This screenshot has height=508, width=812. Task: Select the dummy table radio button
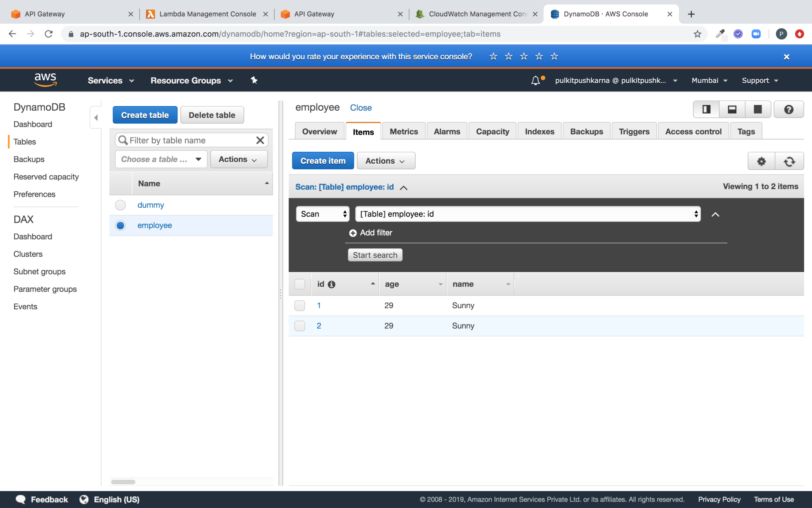[x=120, y=205]
